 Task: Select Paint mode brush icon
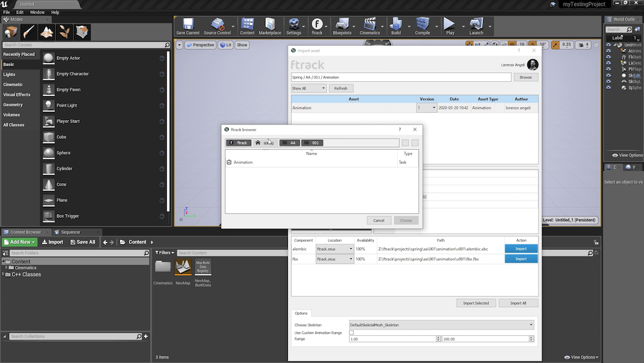click(29, 32)
